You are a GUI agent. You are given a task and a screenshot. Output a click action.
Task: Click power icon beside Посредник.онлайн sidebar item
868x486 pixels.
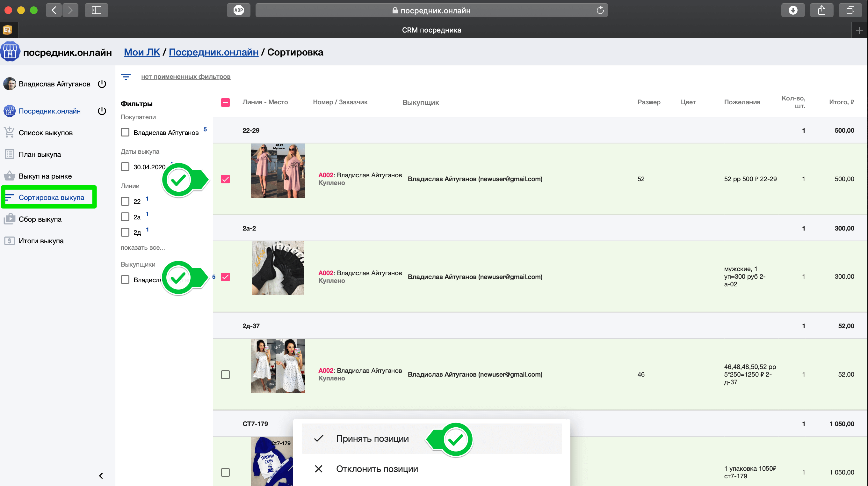(102, 111)
